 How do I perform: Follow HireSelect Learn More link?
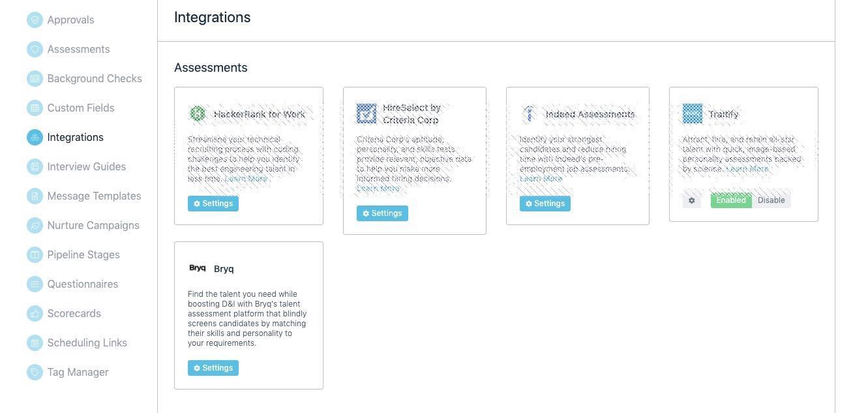(x=378, y=189)
